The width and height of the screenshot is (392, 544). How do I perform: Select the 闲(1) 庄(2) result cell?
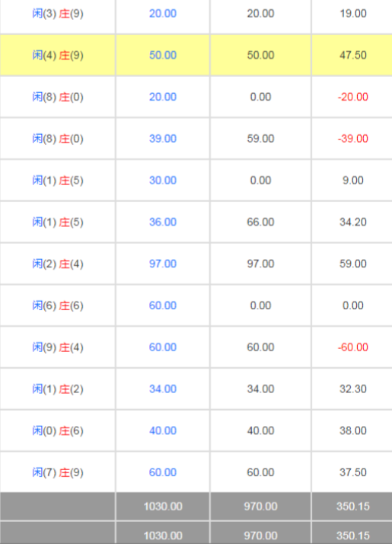tap(58, 389)
